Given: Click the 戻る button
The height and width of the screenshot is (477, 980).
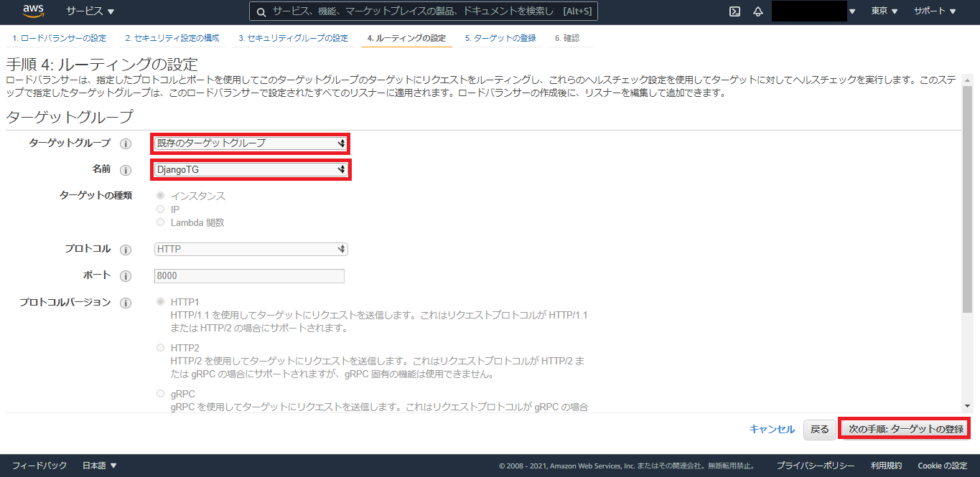Looking at the screenshot, I should 819,429.
